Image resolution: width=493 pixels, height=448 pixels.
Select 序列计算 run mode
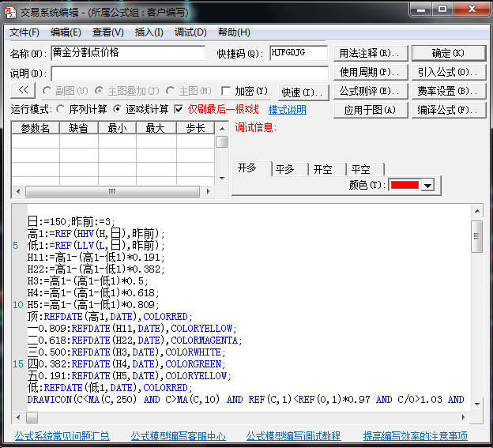point(60,109)
